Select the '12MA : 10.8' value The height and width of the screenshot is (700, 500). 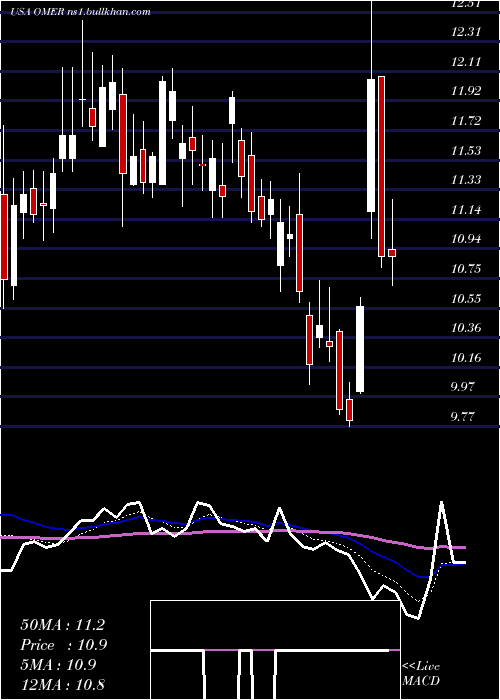[62, 685]
